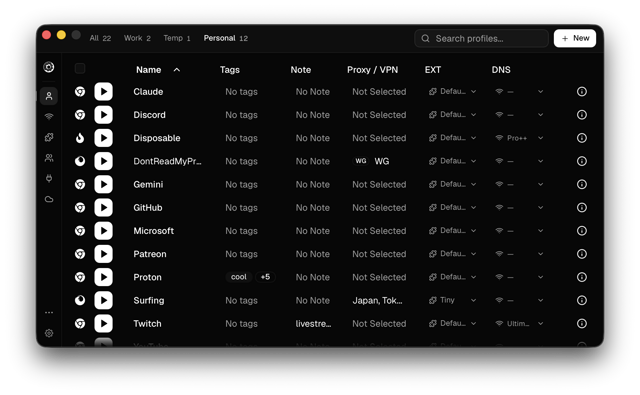The image size is (640, 395).
Task: Sort by the Name column header
Action: click(x=158, y=70)
